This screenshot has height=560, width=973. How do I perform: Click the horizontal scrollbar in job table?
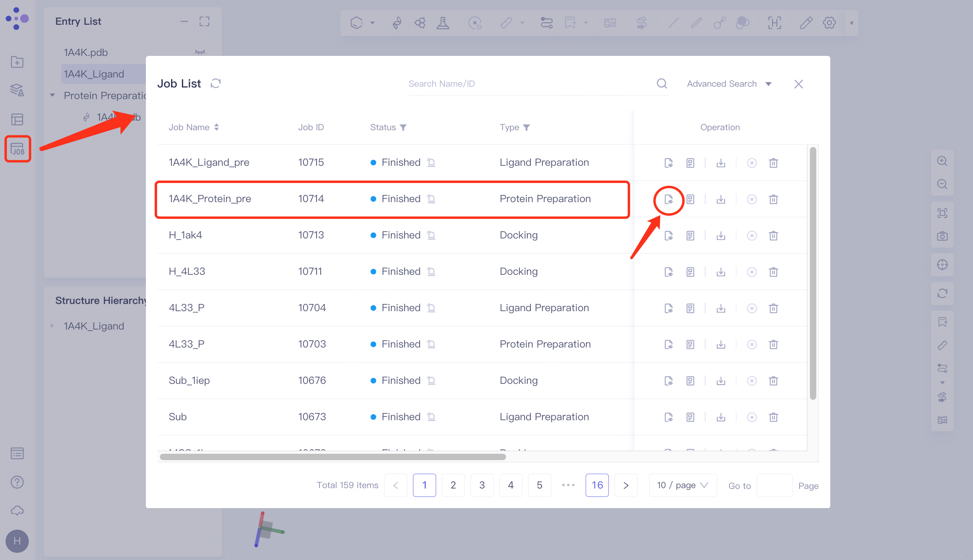333,457
